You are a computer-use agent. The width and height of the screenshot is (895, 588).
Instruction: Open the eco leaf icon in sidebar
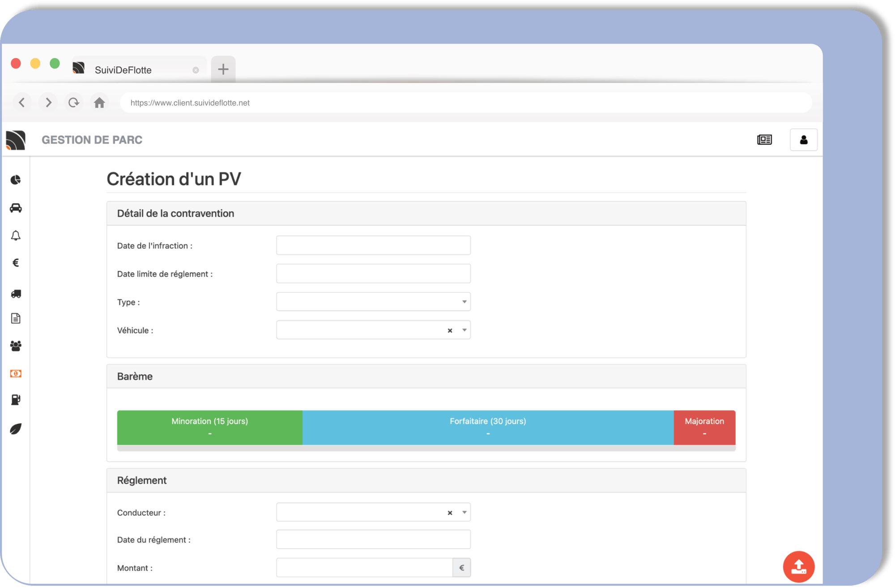pos(16,429)
